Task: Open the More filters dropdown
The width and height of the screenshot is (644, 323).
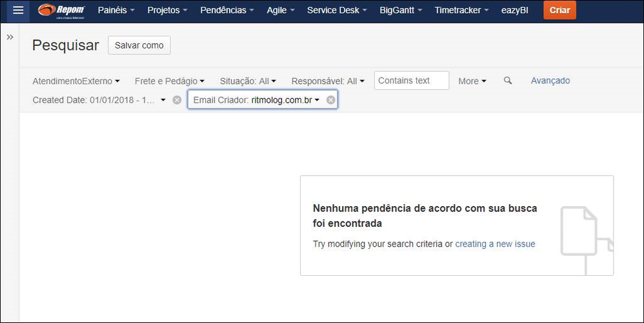Action: point(472,81)
